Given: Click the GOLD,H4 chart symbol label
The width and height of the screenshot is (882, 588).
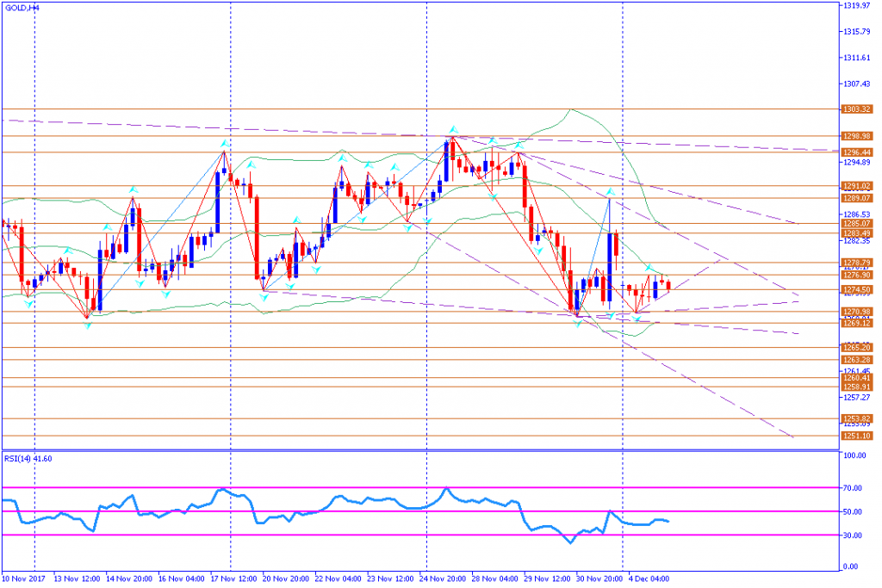Looking at the screenshot, I should point(22,7).
